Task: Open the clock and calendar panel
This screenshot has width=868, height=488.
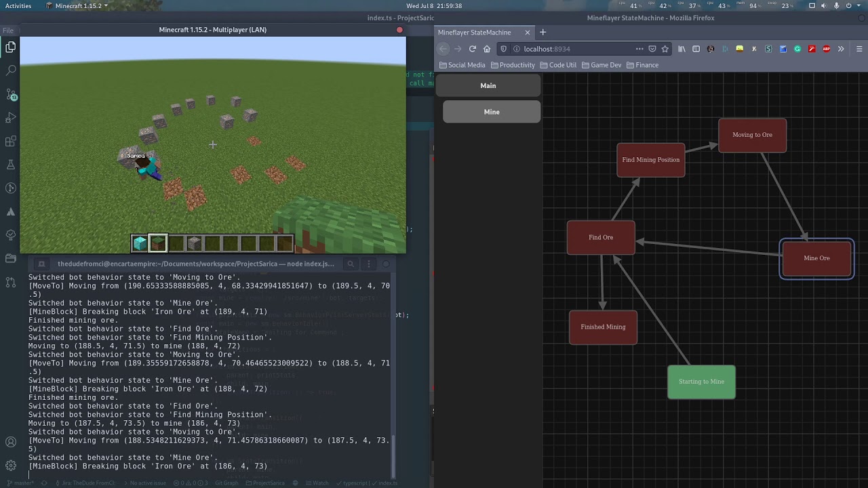Action: [434, 5]
